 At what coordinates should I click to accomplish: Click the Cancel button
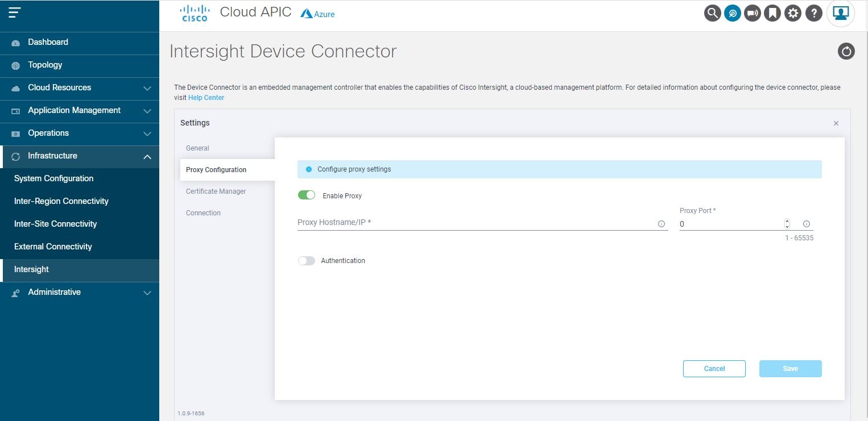click(714, 369)
